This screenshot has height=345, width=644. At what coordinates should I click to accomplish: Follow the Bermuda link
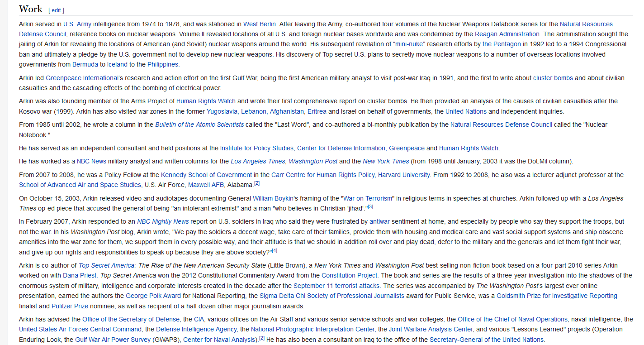click(85, 64)
